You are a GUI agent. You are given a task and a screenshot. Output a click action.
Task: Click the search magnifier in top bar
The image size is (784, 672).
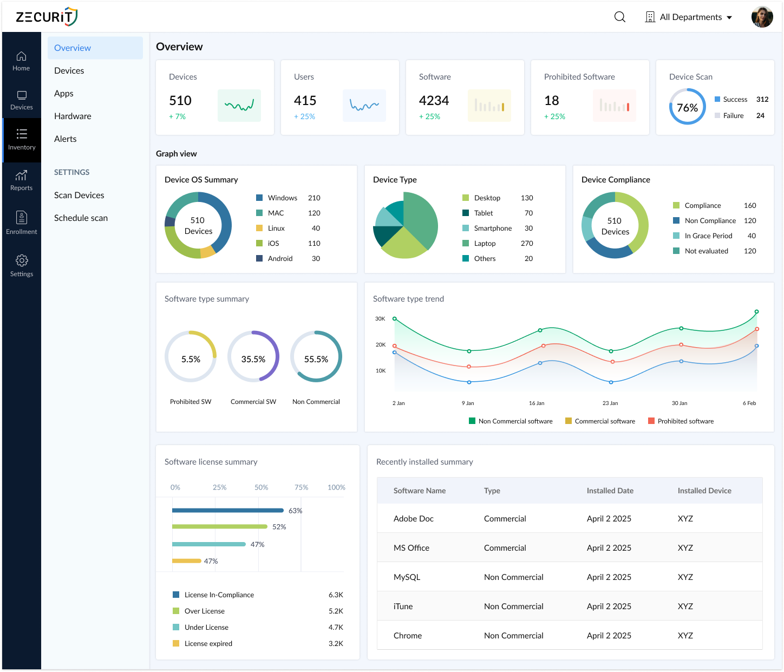(x=619, y=17)
